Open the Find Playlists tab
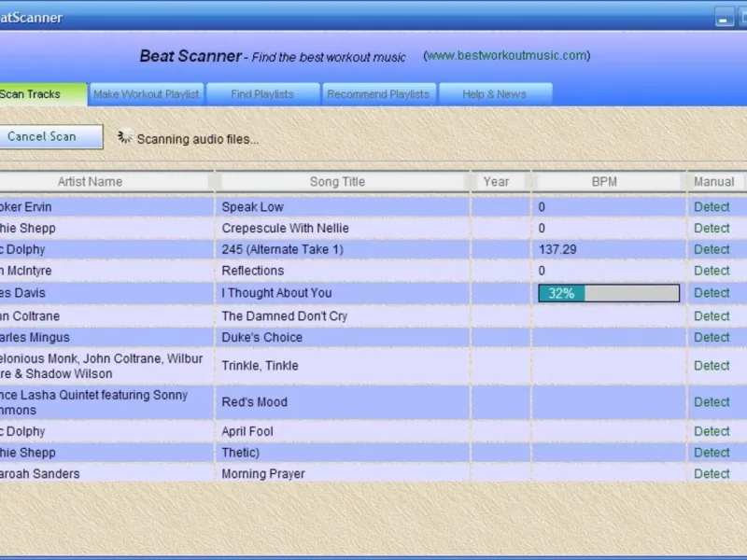This screenshot has width=747, height=560. coord(262,94)
